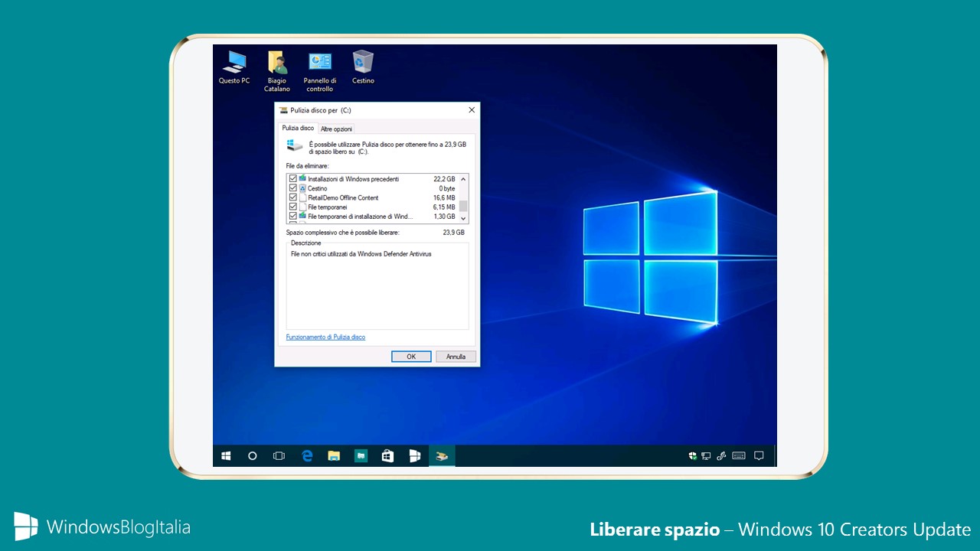980x551 pixels.
Task: Click the file list scroll down arrow
Action: 463,218
